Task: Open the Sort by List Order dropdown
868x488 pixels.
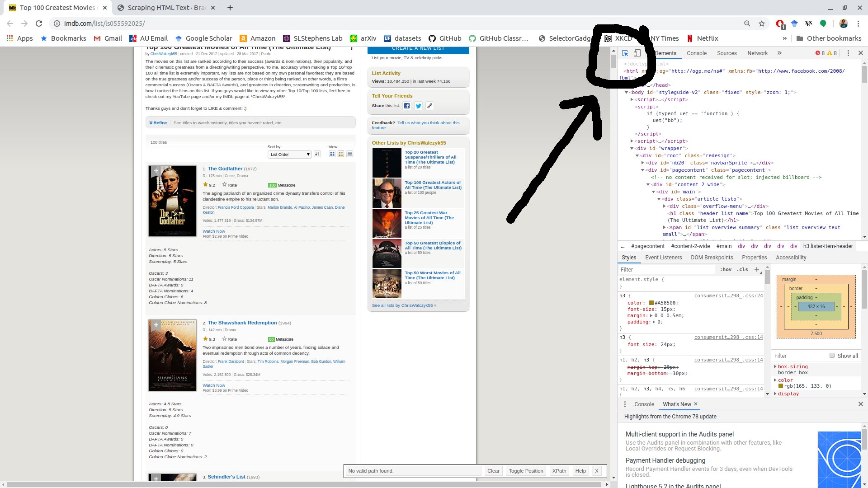Action: tap(289, 155)
